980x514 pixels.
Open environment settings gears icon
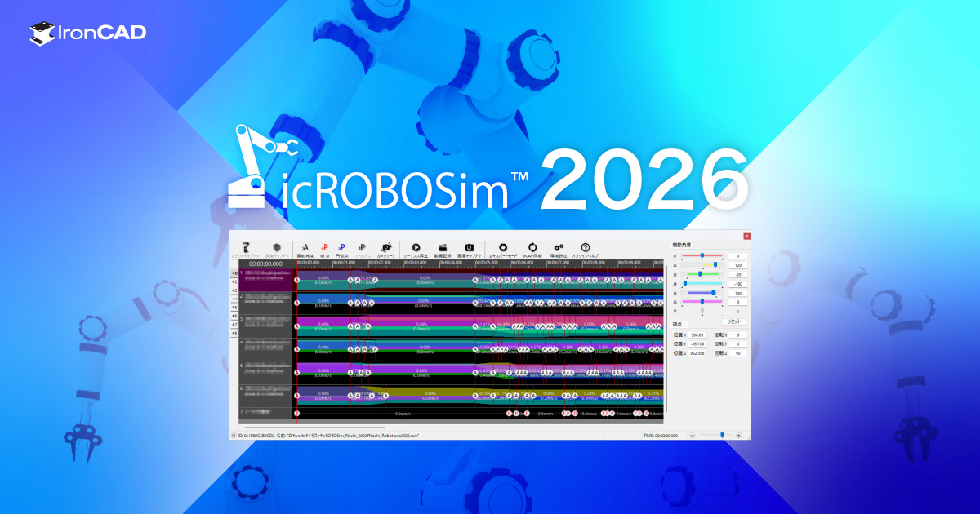[x=559, y=246]
